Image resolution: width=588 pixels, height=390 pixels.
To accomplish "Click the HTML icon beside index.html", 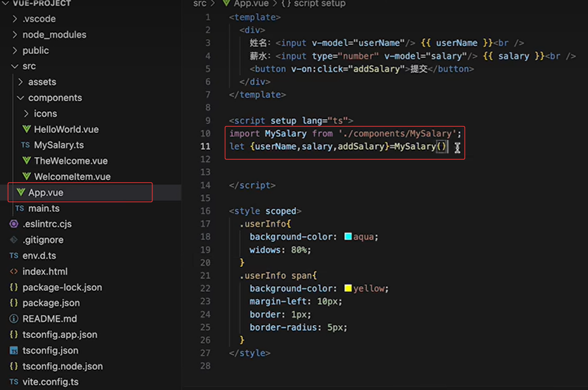I will 14,271.
